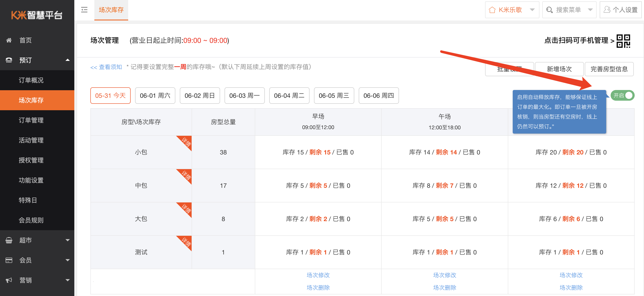Go to 首页 in the sidebar
This screenshot has height=296, width=644.
(x=37, y=40)
